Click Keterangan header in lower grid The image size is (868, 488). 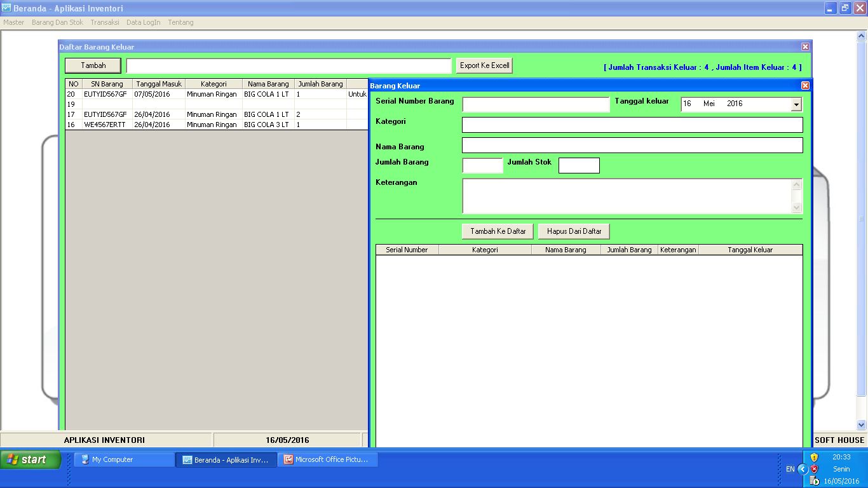[x=678, y=250]
